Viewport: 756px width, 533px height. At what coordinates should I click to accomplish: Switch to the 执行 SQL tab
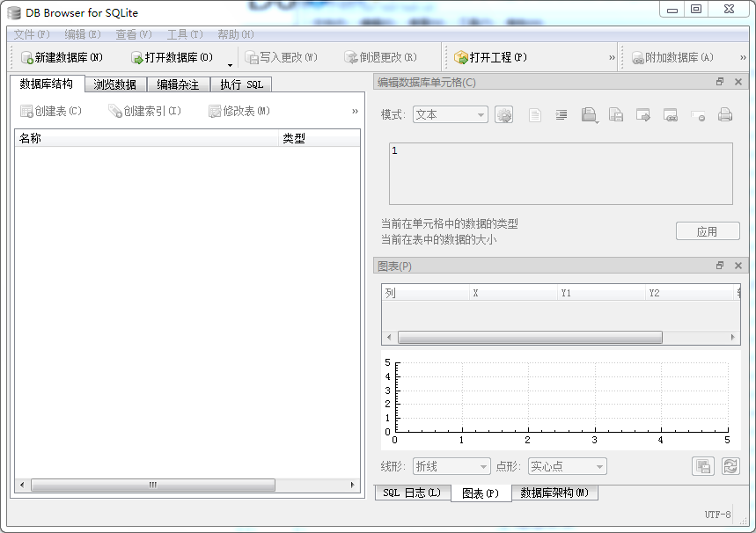click(241, 84)
